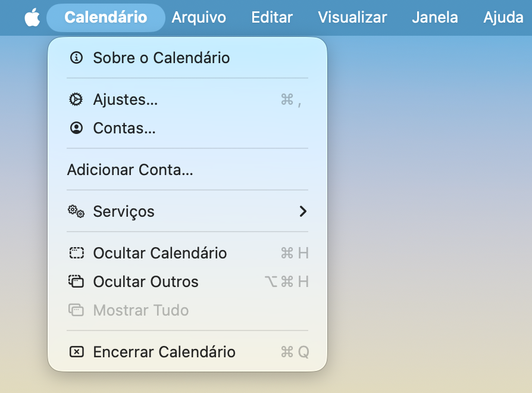The height and width of the screenshot is (393, 532).
Task: Choose Adicionar Conta… from the menu
Action: pos(130,170)
